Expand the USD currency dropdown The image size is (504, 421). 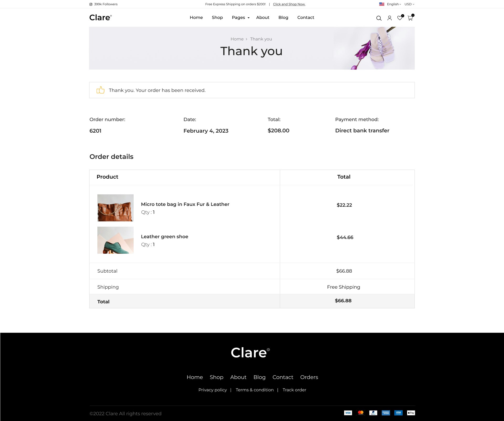(x=409, y=4)
